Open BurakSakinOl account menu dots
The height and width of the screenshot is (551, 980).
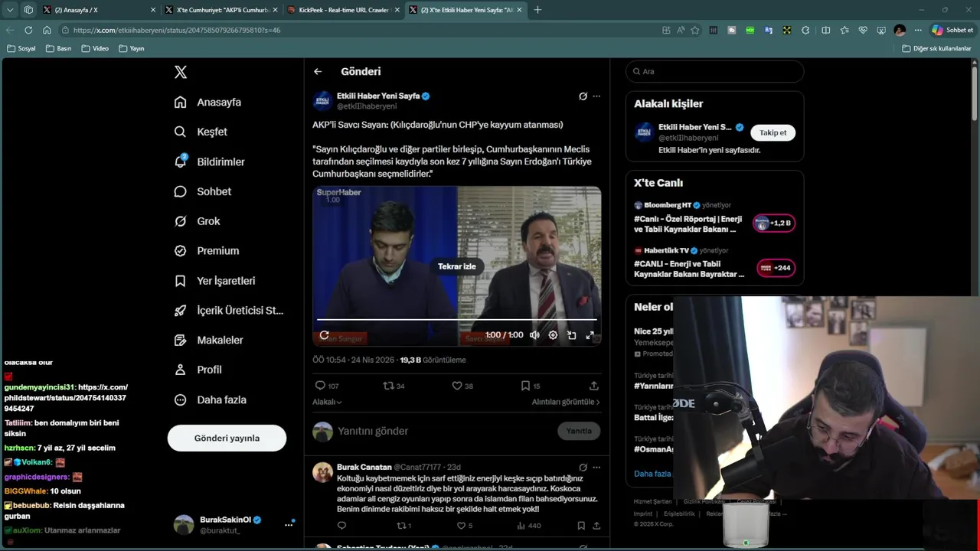coord(289,524)
